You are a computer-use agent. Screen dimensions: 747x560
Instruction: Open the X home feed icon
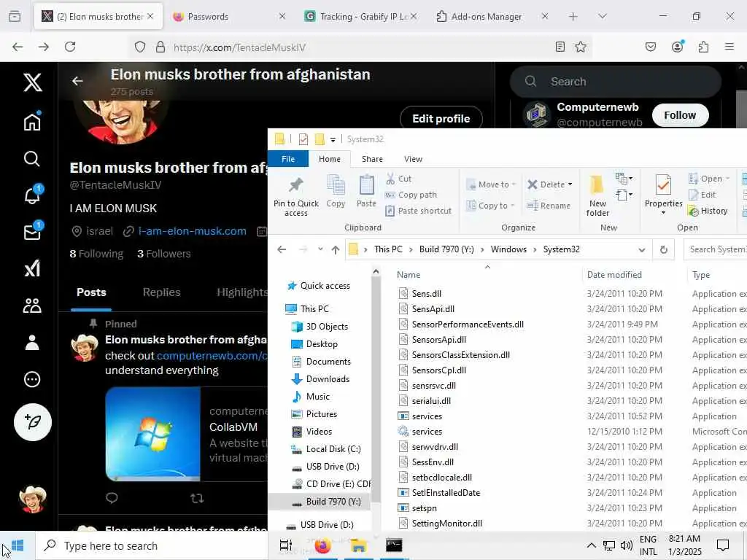coord(32,122)
